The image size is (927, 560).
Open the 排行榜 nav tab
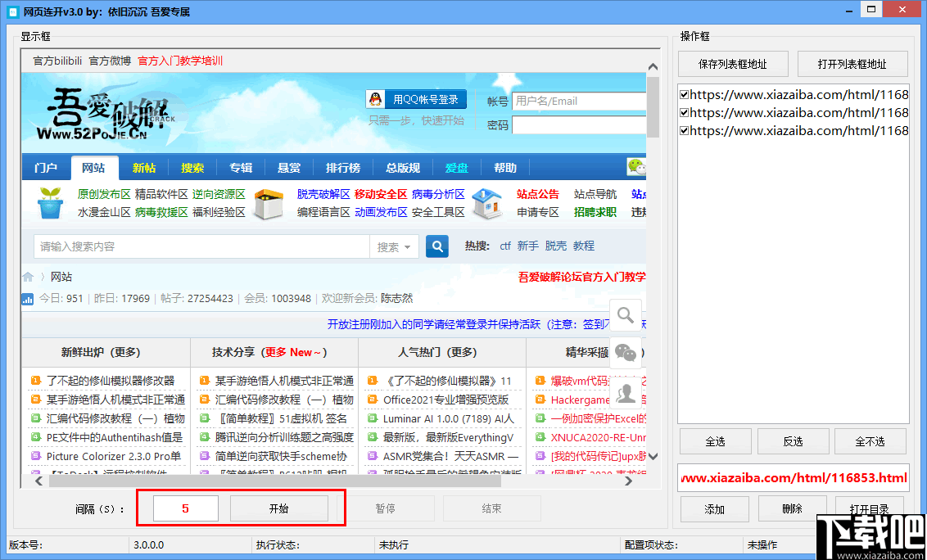[343, 168]
